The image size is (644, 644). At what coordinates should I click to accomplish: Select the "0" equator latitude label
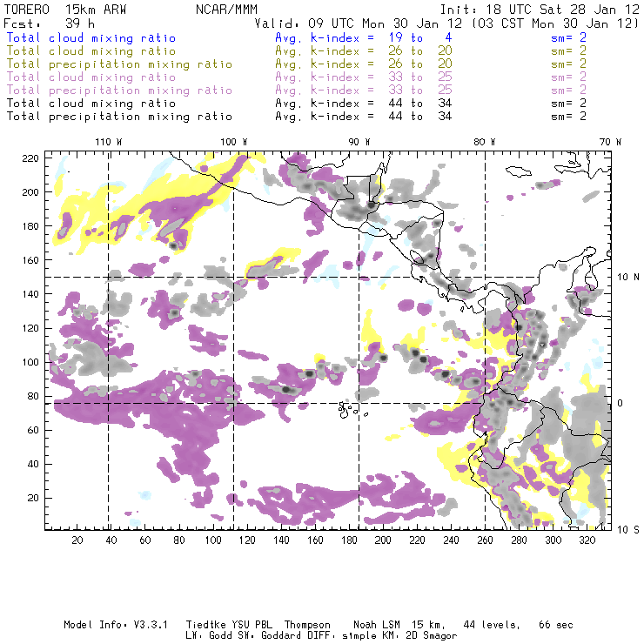(621, 403)
